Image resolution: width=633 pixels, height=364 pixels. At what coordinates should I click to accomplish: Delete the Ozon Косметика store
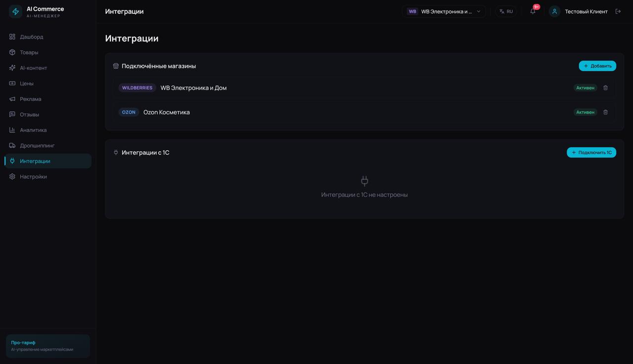[x=605, y=112]
